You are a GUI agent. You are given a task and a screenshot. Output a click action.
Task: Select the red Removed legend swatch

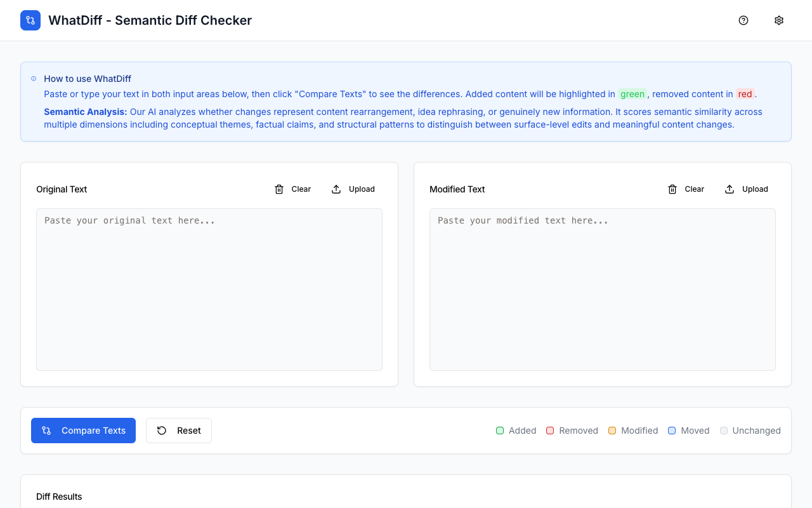point(549,431)
